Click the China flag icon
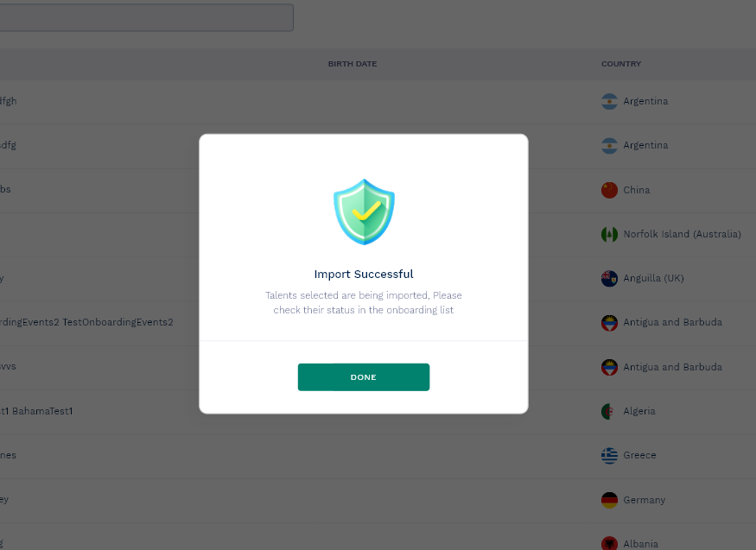The width and height of the screenshot is (756, 550). coord(610,190)
